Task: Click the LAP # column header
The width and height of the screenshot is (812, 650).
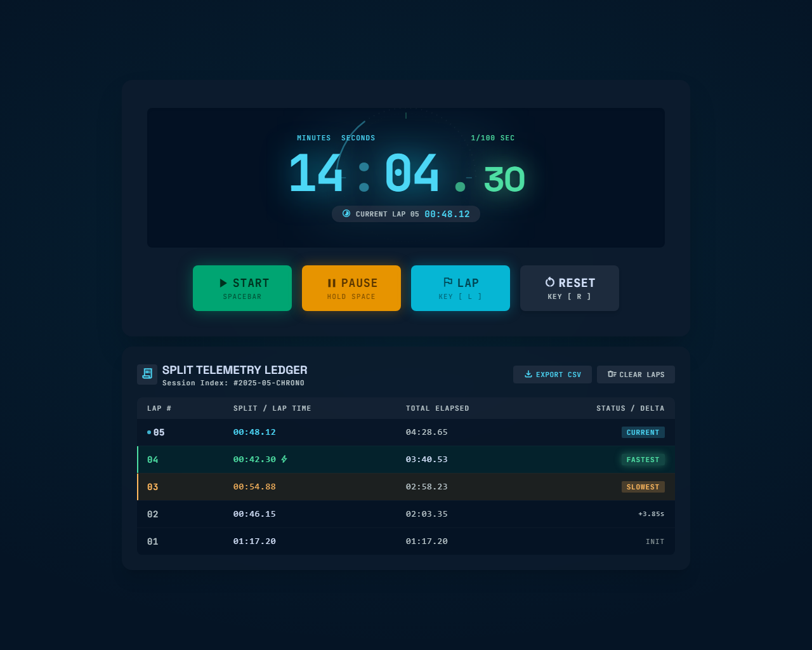Action: click(x=159, y=408)
